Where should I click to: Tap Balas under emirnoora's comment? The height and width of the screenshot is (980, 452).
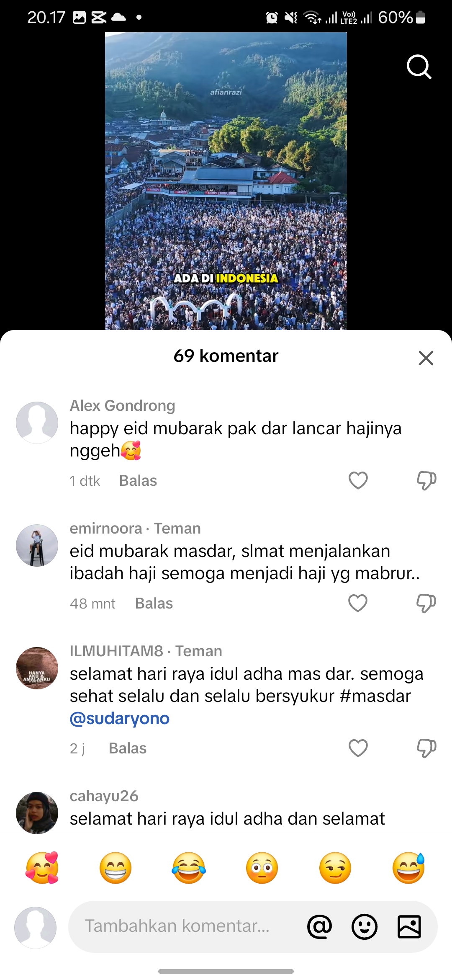point(154,603)
